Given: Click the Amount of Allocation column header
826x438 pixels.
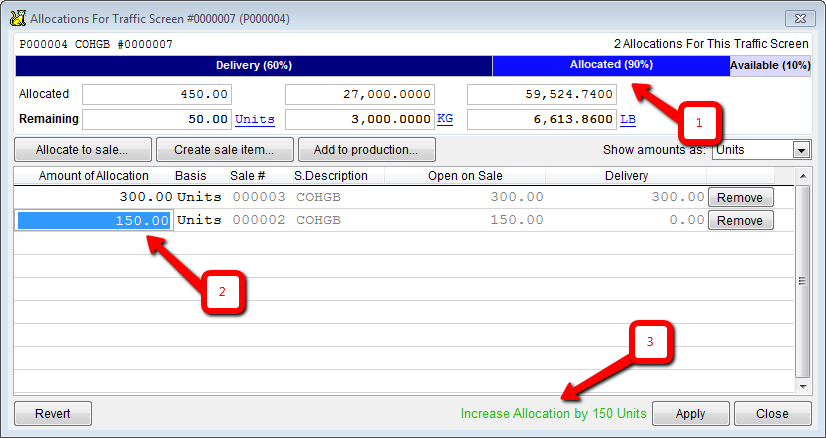Looking at the screenshot, I should point(94,176).
